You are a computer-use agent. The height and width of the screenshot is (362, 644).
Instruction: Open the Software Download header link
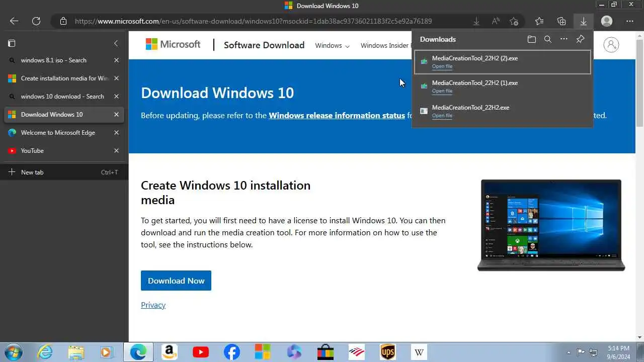click(x=264, y=45)
